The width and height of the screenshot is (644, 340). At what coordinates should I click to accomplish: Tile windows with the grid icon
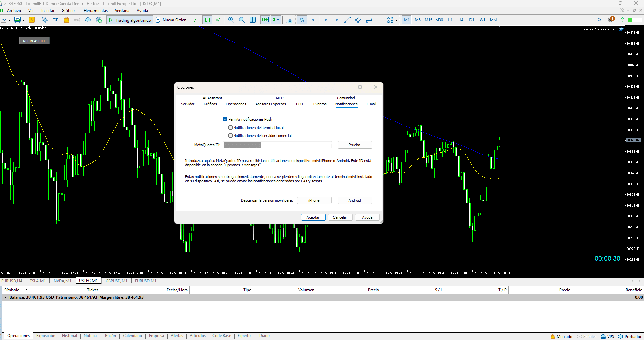pos(252,20)
